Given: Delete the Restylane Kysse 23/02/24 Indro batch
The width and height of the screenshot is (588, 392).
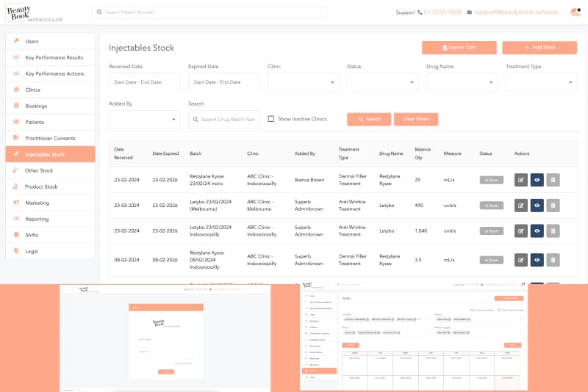Looking at the screenshot, I should (x=553, y=179).
